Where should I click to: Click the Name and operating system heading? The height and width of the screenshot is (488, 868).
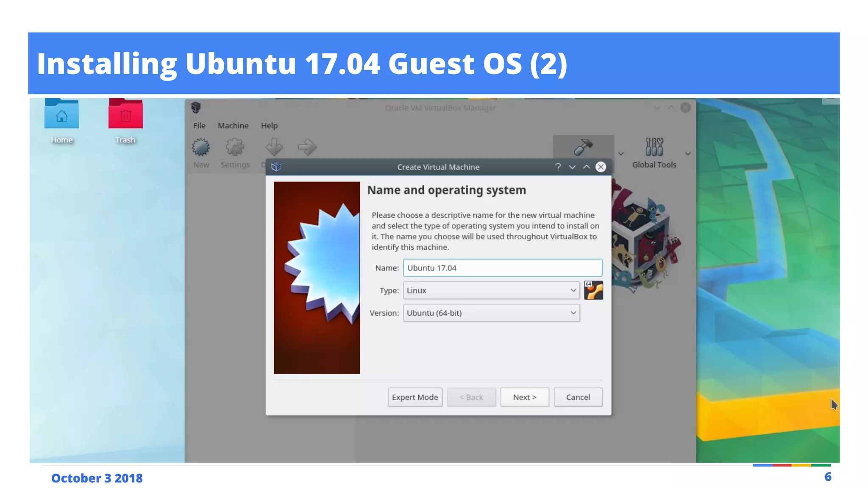point(446,190)
